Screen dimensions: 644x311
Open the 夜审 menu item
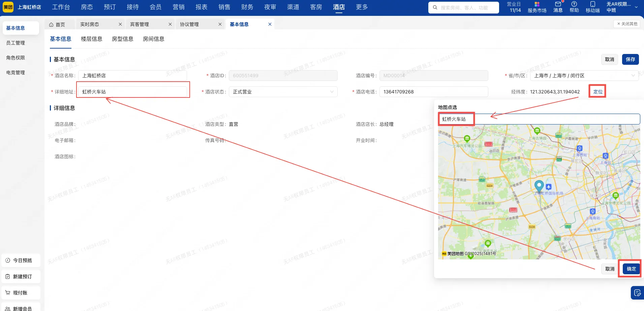[x=270, y=7]
